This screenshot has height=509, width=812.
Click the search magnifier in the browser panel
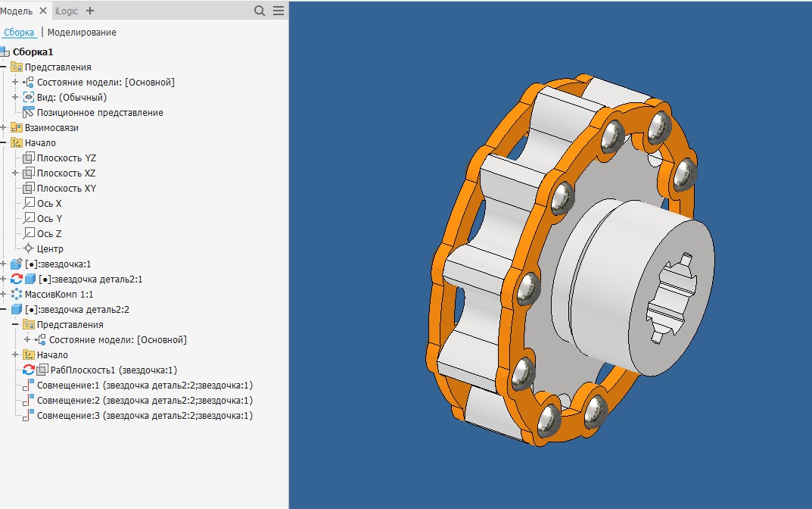[260, 11]
